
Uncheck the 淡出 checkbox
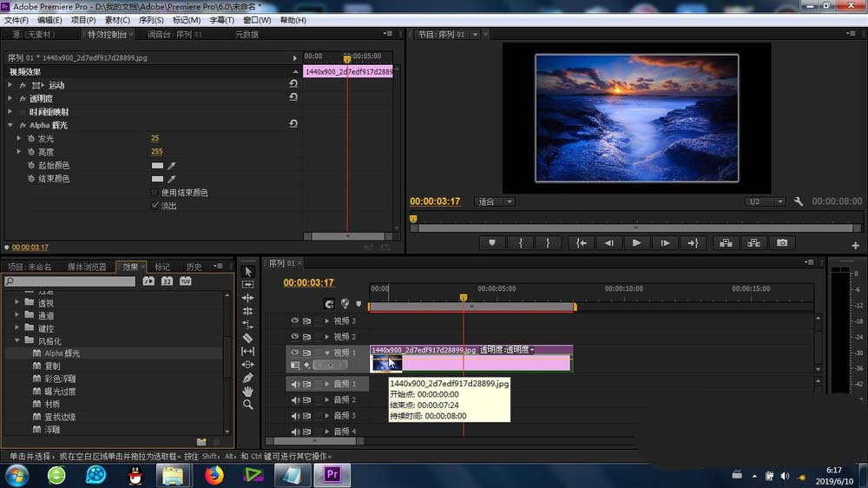(x=155, y=206)
